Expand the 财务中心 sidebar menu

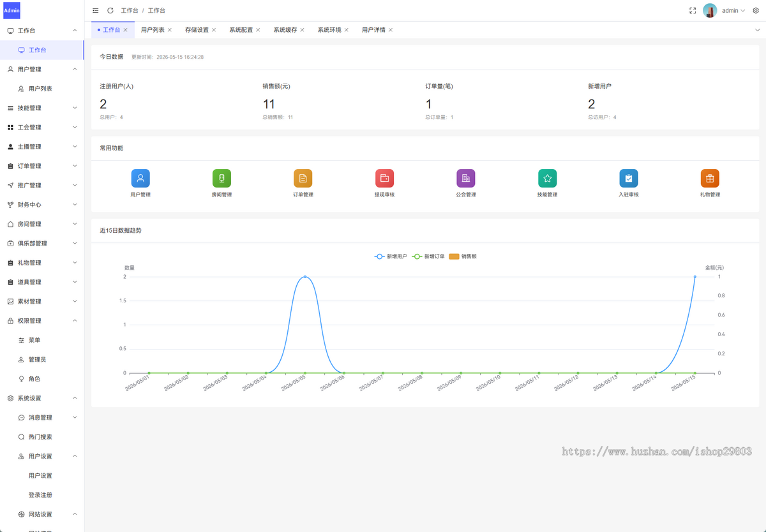[x=42, y=205]
